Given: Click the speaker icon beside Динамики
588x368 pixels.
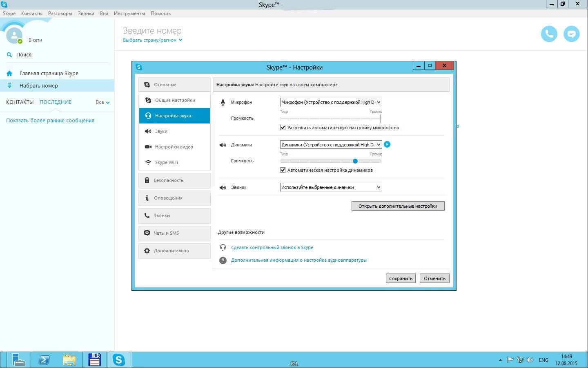Looking at the screenshot, I should [x=223, y=145].
